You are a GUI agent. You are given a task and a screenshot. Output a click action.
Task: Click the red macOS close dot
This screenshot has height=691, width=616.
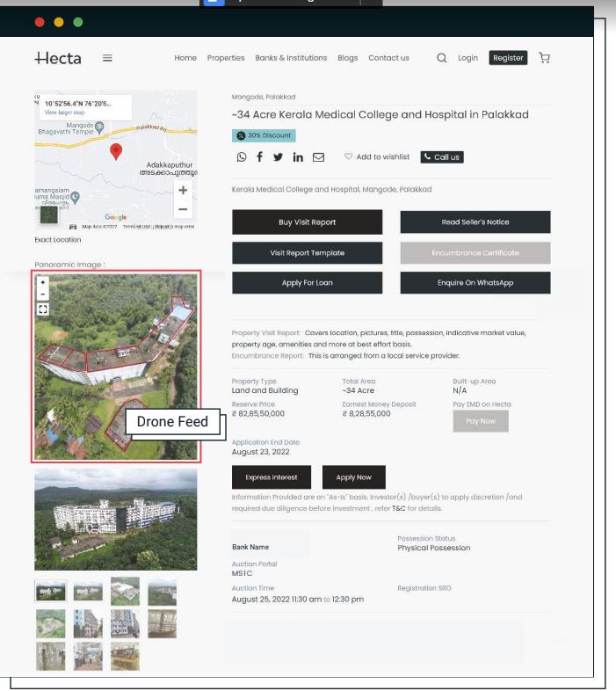pos(40,22)
